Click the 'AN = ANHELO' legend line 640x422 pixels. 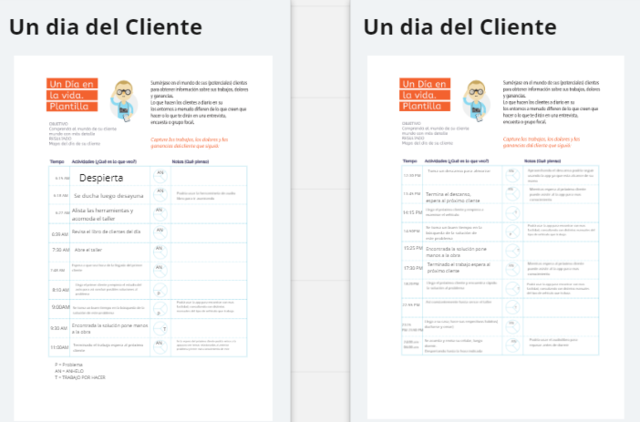(69, 371)
